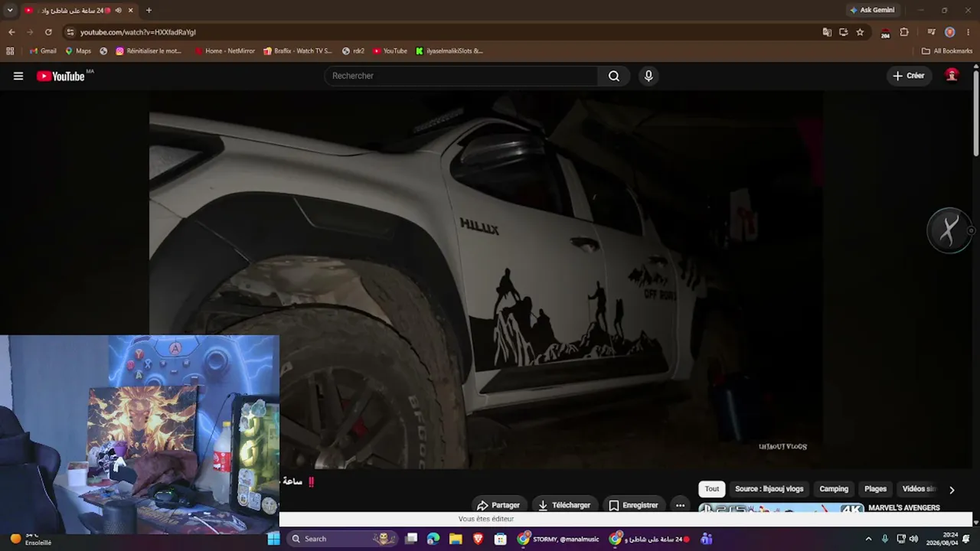980x551 pixels.
Task: Click the Télécharger download button
Action: pos(564,505)
